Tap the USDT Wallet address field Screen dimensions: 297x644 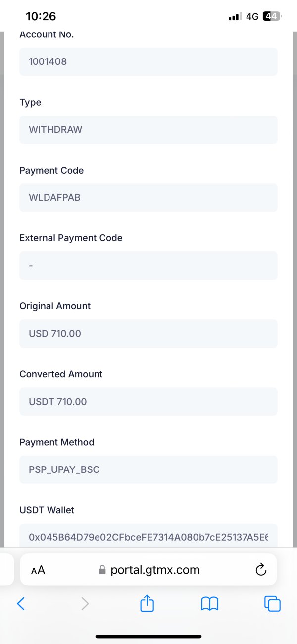click(x=148, y=536)
